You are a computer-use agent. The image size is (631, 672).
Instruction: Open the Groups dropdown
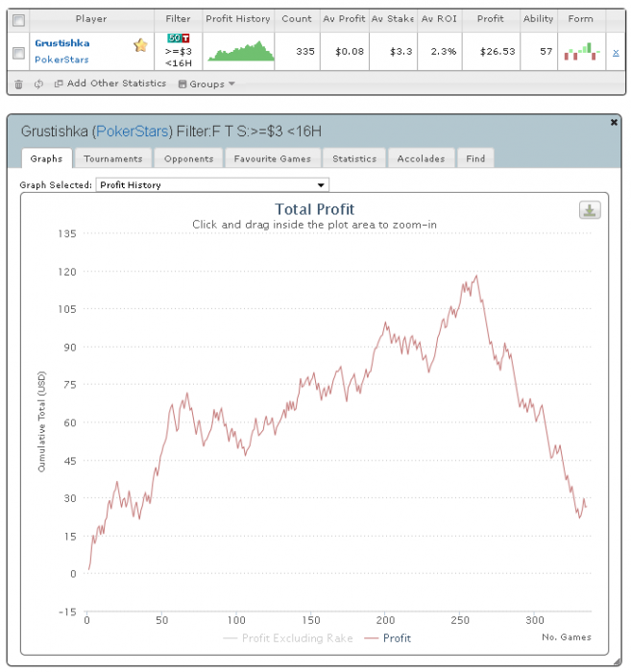coord(206,84)
